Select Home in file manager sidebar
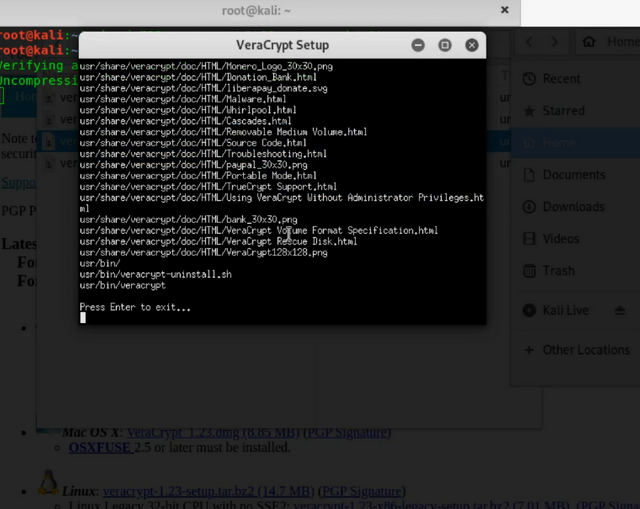640x509 pixels. pyautogui.click(x=576, y=142)
